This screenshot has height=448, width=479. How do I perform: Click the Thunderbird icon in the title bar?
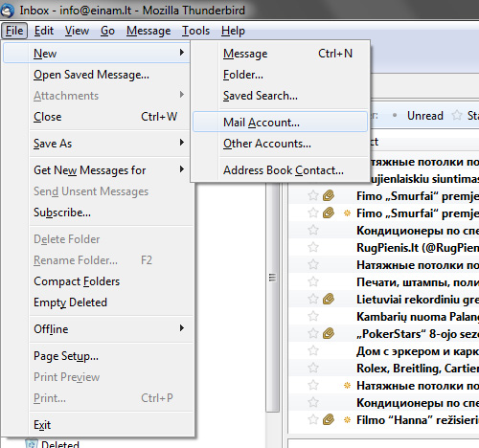7,11
